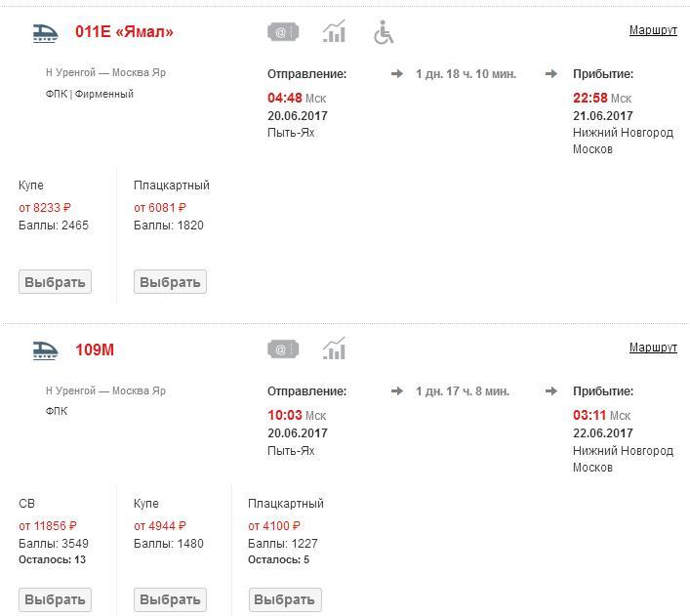
Task: Click the СВ price от 11856 ₽
Action: (x=48, y=526)
